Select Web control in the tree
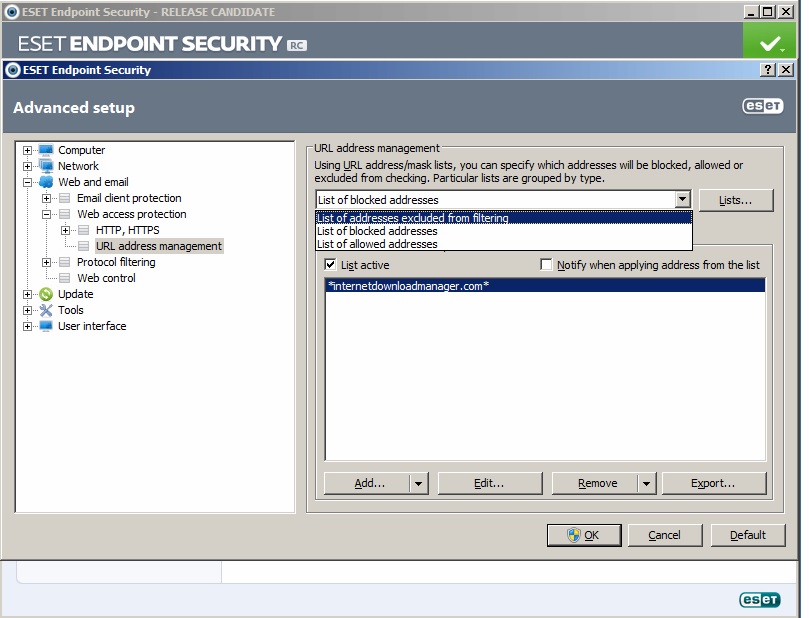 pyautogui.click(x=106, y=278)
